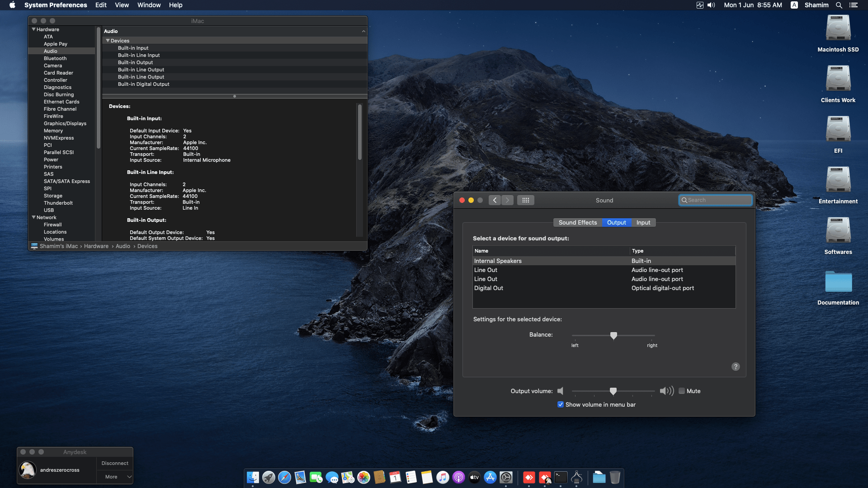Switch to the Sound Effects tab
This screenshot has width=868, height=488.
point(578,222)
